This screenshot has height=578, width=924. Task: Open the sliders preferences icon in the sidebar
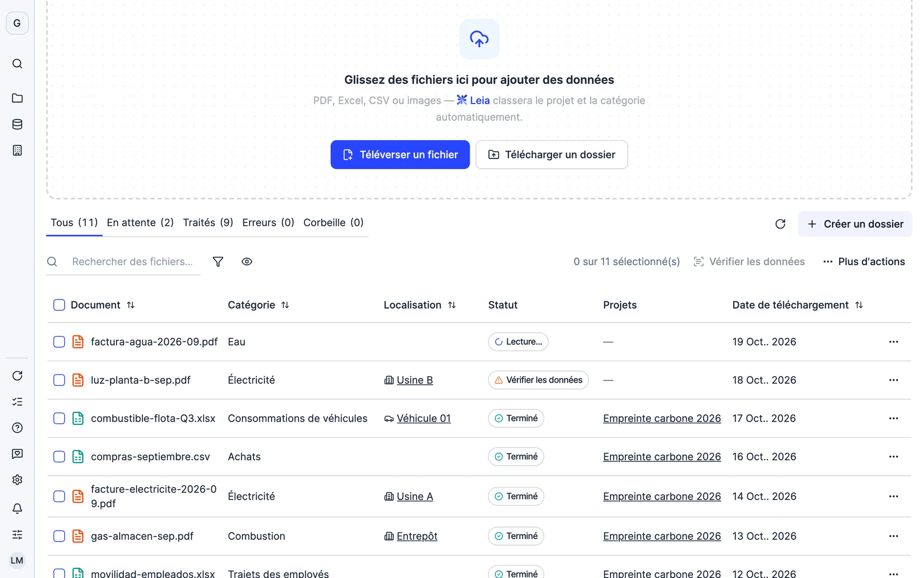click(x=17, y=535)
